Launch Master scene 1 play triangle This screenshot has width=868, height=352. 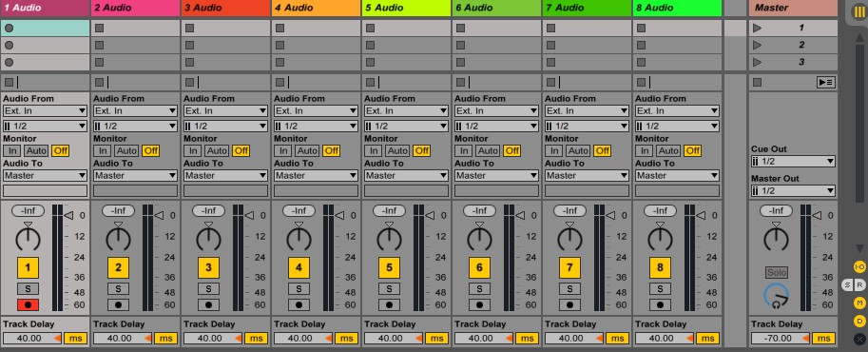[x=758, y=28]
